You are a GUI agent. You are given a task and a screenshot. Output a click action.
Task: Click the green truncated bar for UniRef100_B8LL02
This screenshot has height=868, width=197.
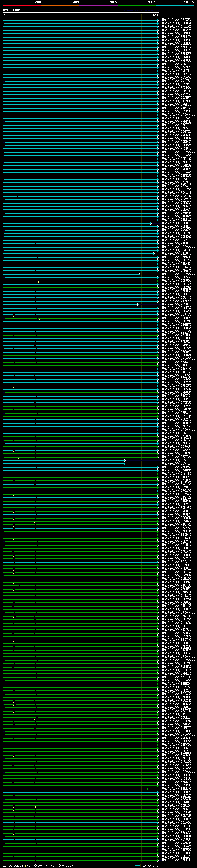[x=75, y=789]
